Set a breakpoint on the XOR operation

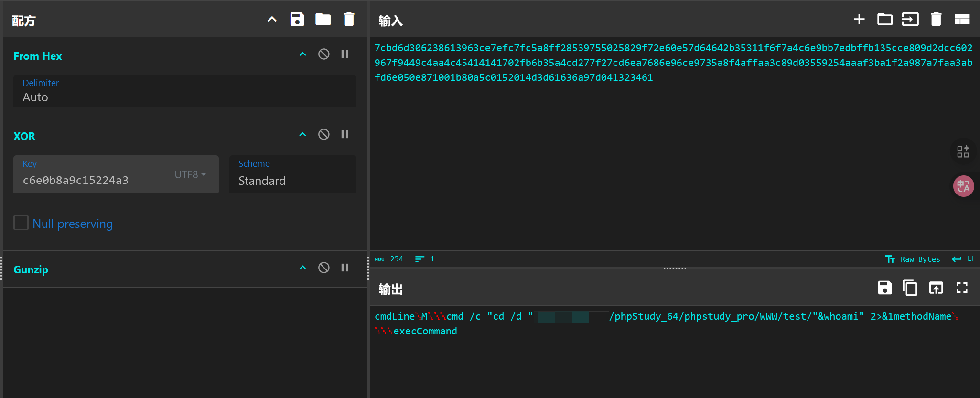tap(345, 135)
